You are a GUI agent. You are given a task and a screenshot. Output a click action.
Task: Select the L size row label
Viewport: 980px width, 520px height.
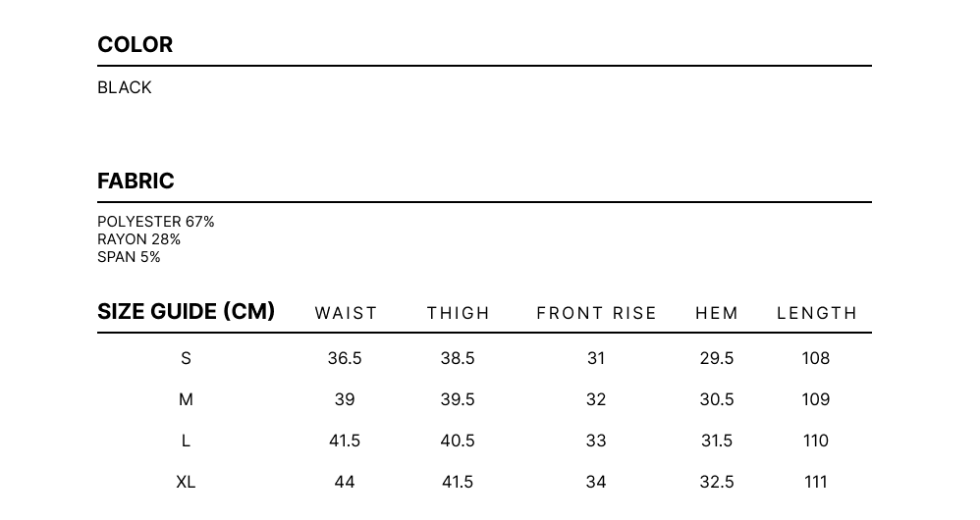click(186, 441)
